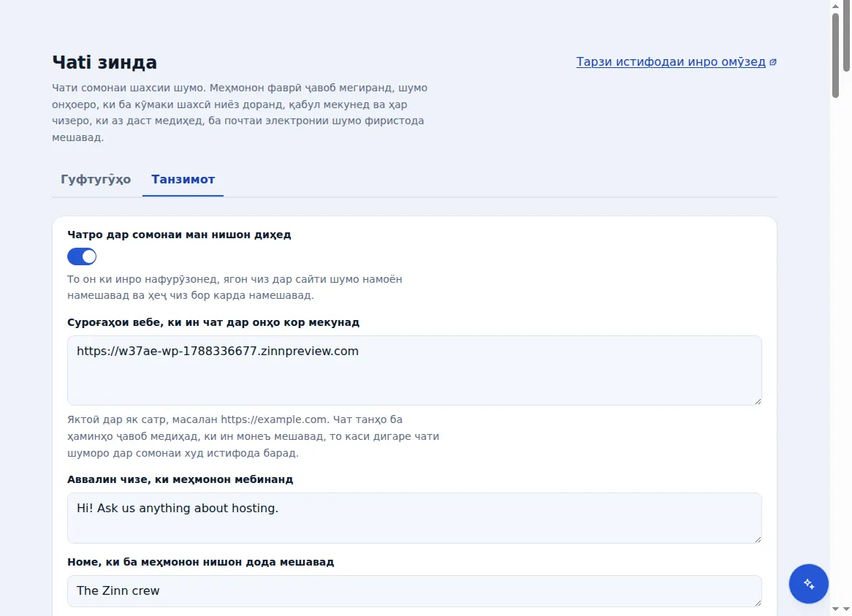Click label Аввалин чизе, ки меҳмонон мебинанд
The image size is (852, 616).
180,479
